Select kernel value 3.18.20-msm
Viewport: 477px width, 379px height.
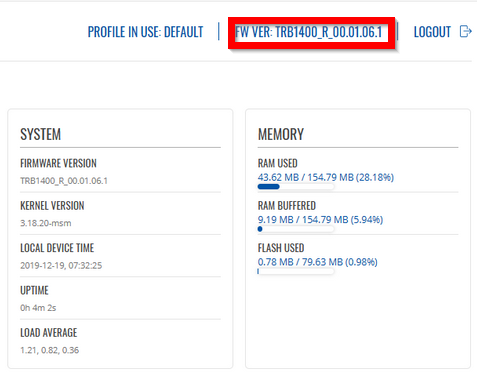point(46,223)
